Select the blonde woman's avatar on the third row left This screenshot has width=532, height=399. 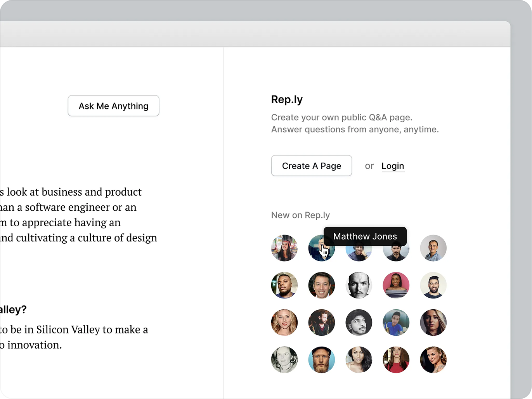pos(284,323)
